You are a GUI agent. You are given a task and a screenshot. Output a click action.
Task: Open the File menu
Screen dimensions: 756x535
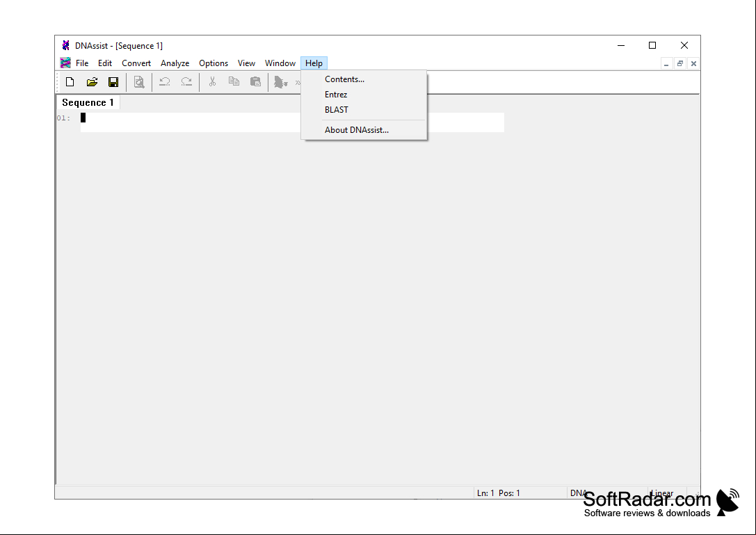coord(82,63)
